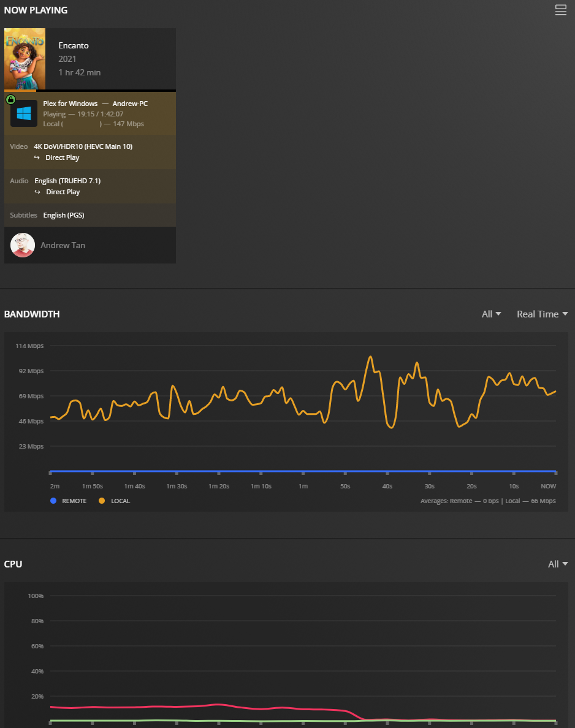Switch the Now Playing view layout icon
The height and width of the screenshot is (728, 575).
tap(560, 10)
